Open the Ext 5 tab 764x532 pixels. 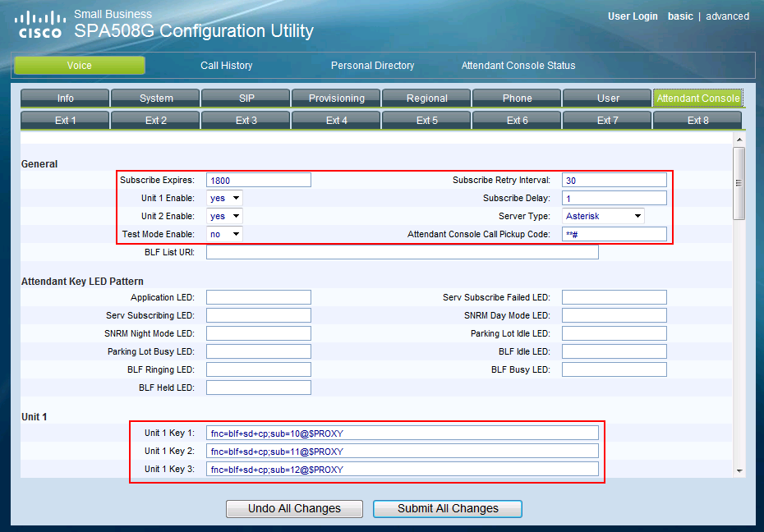point(427,120)
